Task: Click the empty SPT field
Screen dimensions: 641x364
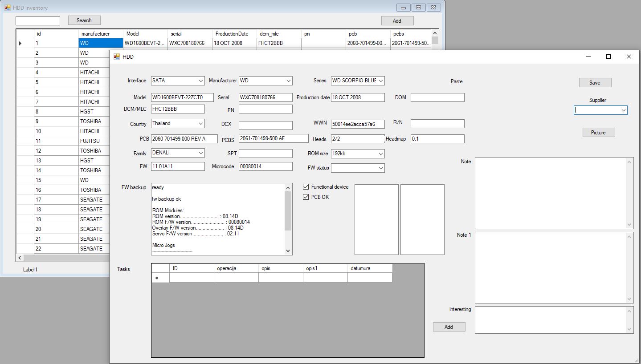Action: [266, 153]
